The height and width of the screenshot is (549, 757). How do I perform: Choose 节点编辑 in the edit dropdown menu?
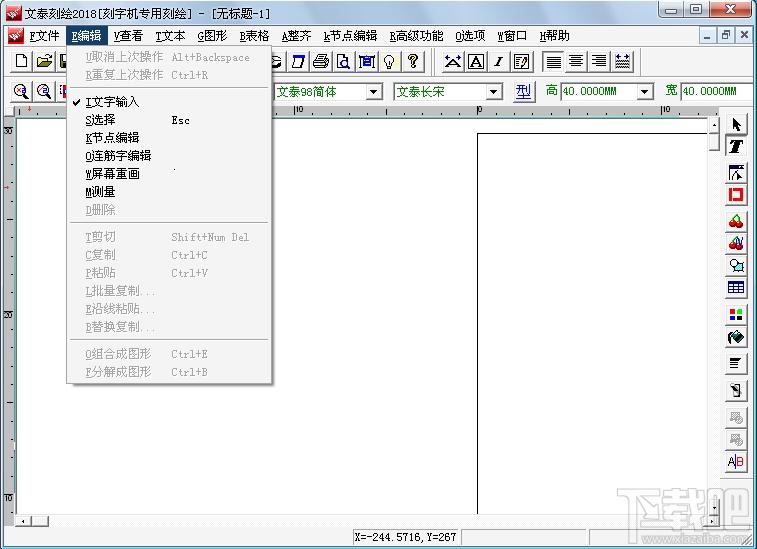pyautogui.click(x=169, y=138)
